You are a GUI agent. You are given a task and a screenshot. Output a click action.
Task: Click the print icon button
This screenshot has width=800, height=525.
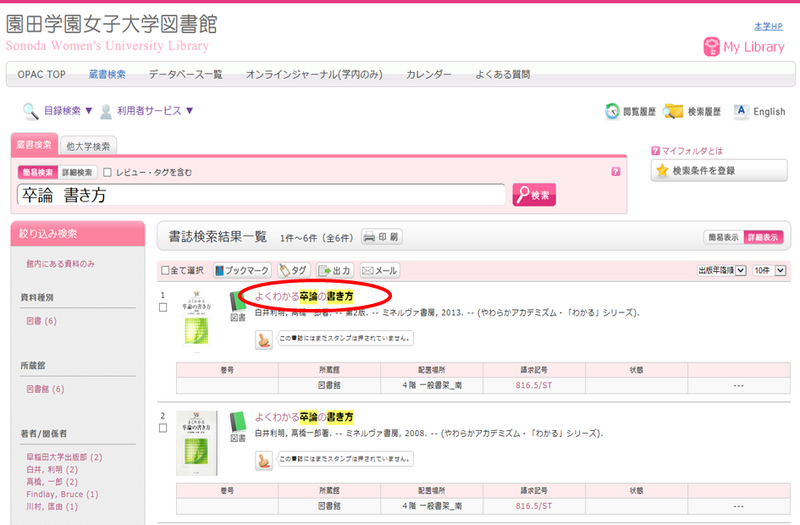381,237
